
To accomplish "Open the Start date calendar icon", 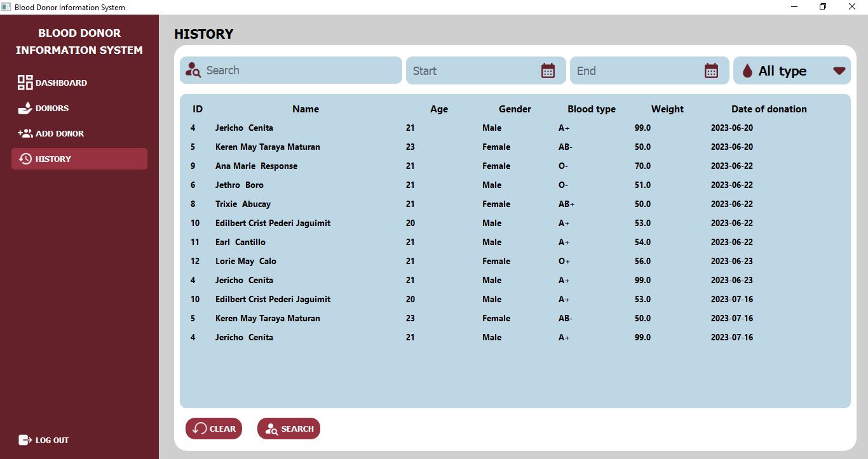I will click(x=548, y=70).
